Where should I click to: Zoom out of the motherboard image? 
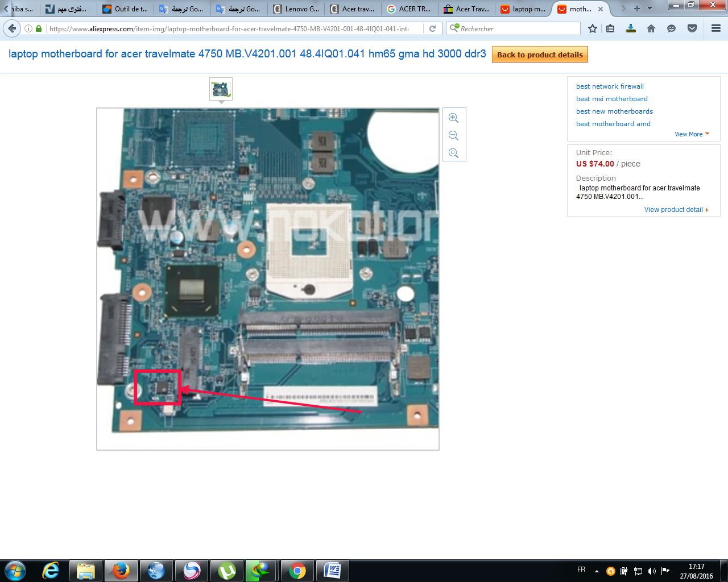click(453, 135)
